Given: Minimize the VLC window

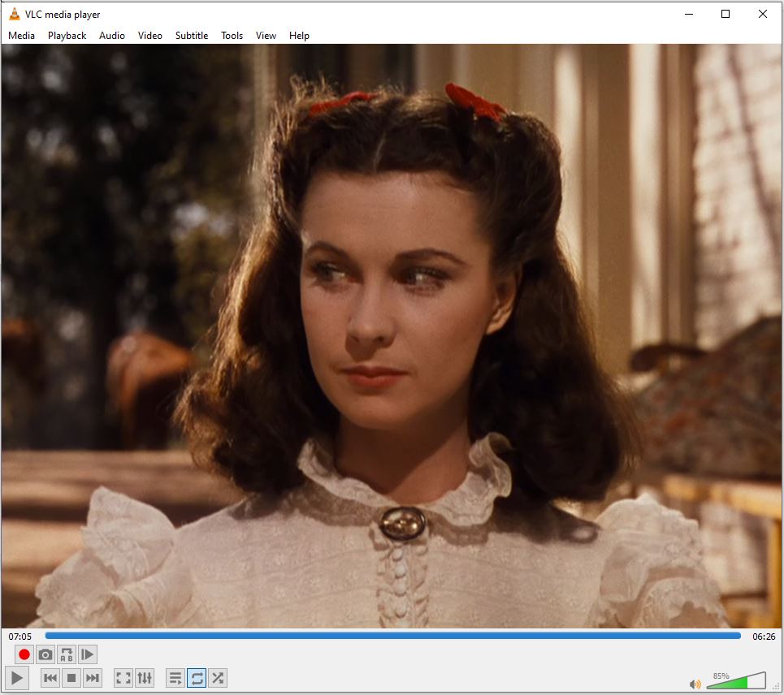Looking at the screenshot, I should [689, 14].
